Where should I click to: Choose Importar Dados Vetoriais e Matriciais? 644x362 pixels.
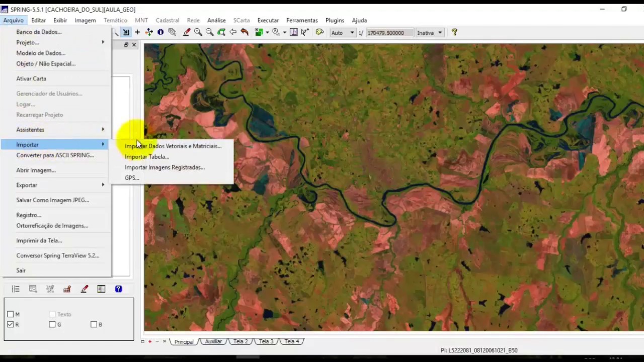pyautogui.click(x=173, y=146)
